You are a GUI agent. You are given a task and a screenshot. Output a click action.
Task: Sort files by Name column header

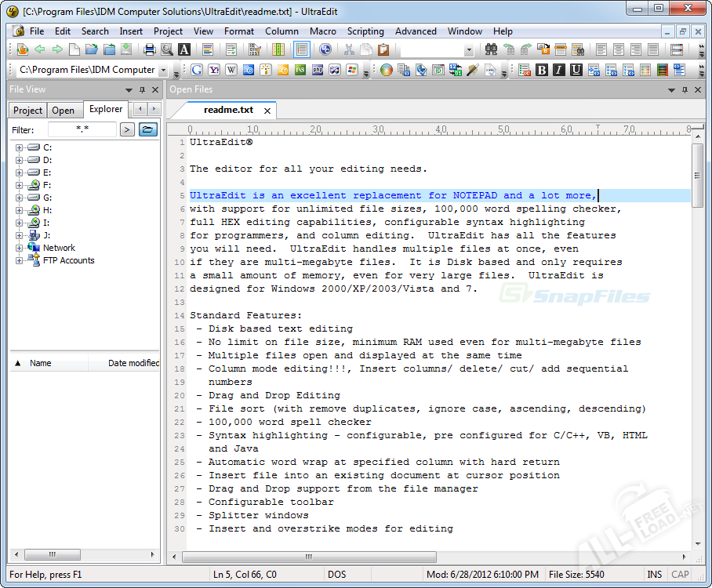pos(41,363)
